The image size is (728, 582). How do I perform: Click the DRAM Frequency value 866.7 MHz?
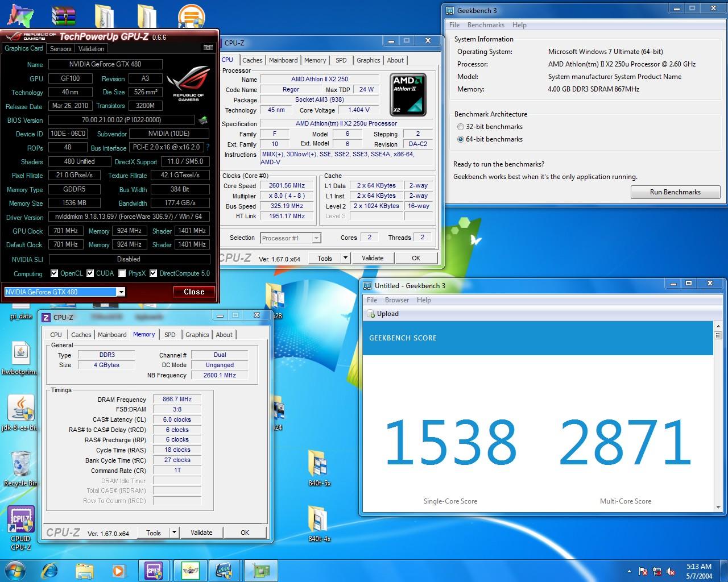tap(177, 400)
